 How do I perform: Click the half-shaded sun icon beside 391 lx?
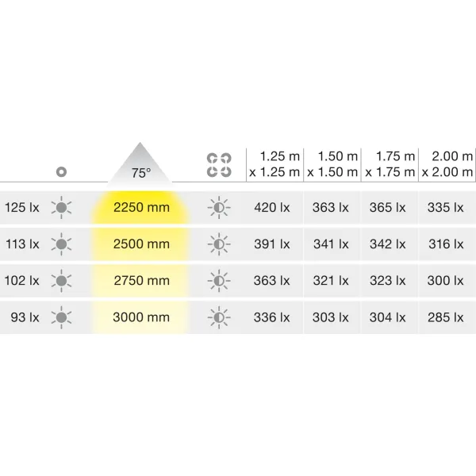coord(219,244)
